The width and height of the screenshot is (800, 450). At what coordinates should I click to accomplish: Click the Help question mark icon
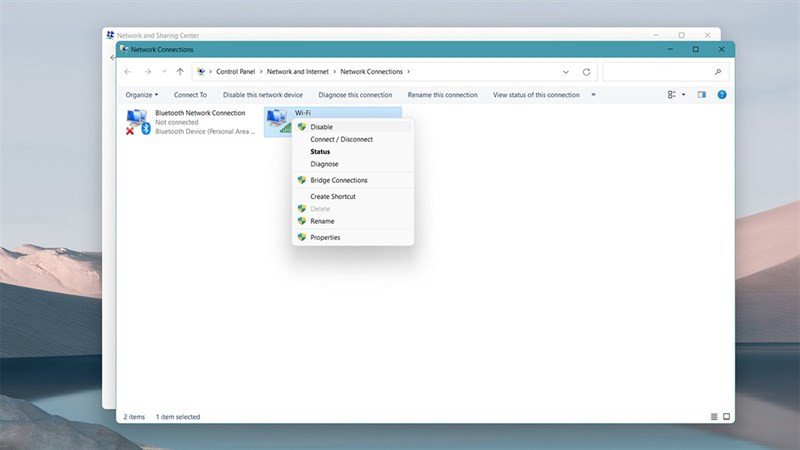click(722, 95)
